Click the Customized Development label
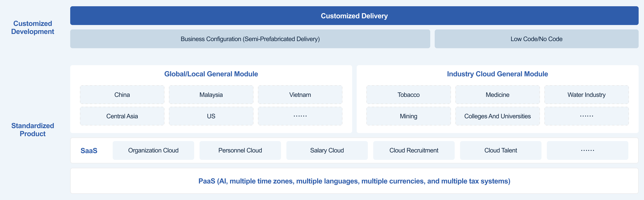This screenshot has height=200, width=644. [x=32, y=27]
